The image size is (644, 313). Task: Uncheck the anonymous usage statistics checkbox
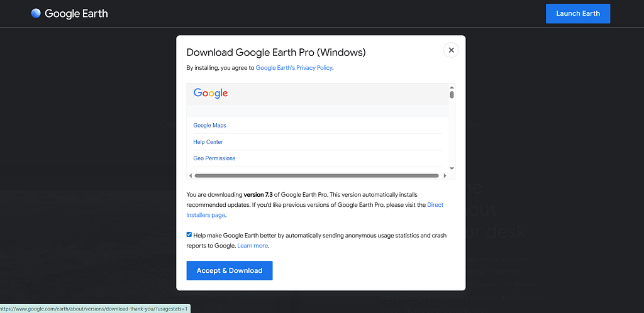click(x=189, y=234)
